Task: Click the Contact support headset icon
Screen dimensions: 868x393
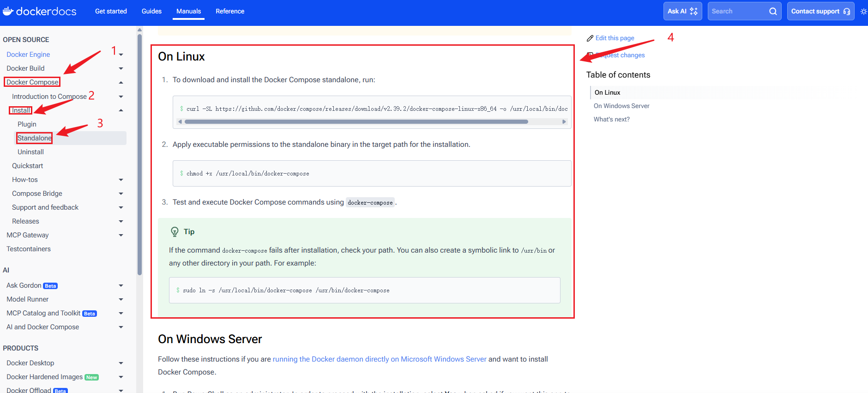Action: (846, 12)
